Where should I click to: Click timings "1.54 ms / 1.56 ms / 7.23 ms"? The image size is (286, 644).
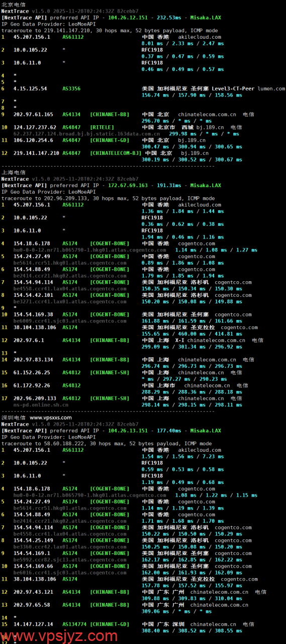pyautogui.click(x=181, y=456)
